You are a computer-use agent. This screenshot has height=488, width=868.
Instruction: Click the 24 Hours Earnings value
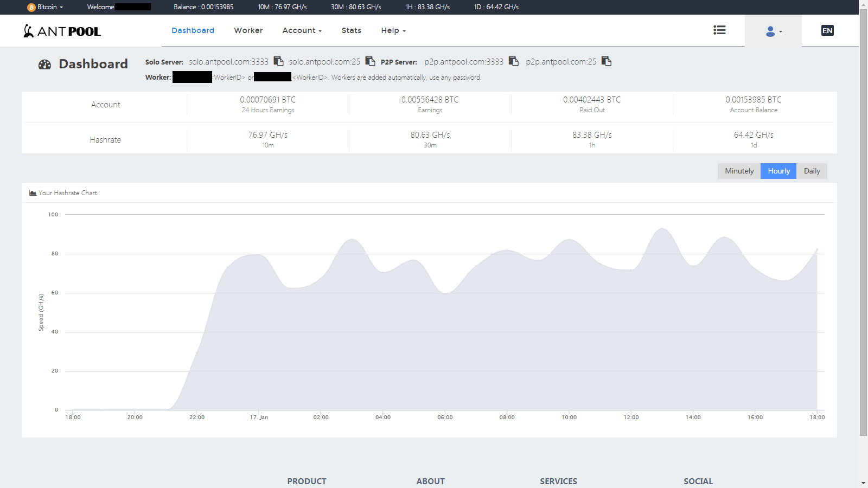tap(268, 100)
